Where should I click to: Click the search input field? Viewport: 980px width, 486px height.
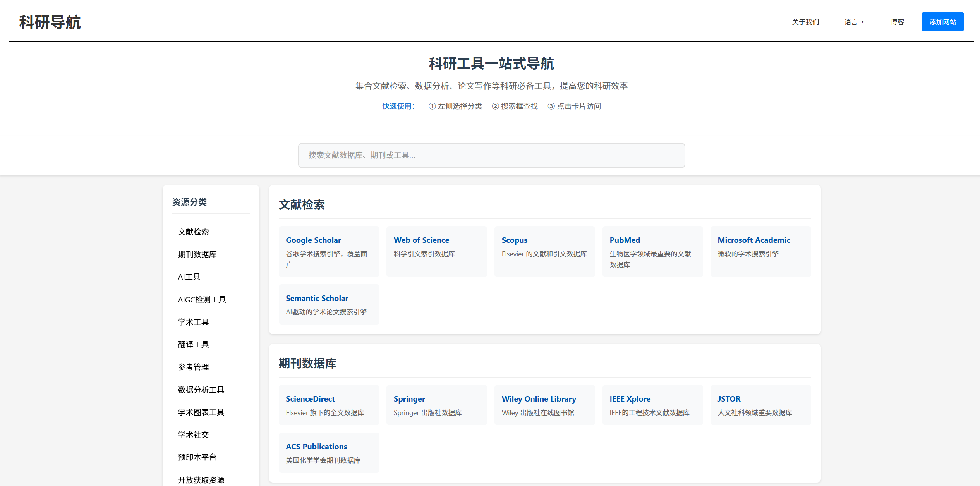(491, 155)
